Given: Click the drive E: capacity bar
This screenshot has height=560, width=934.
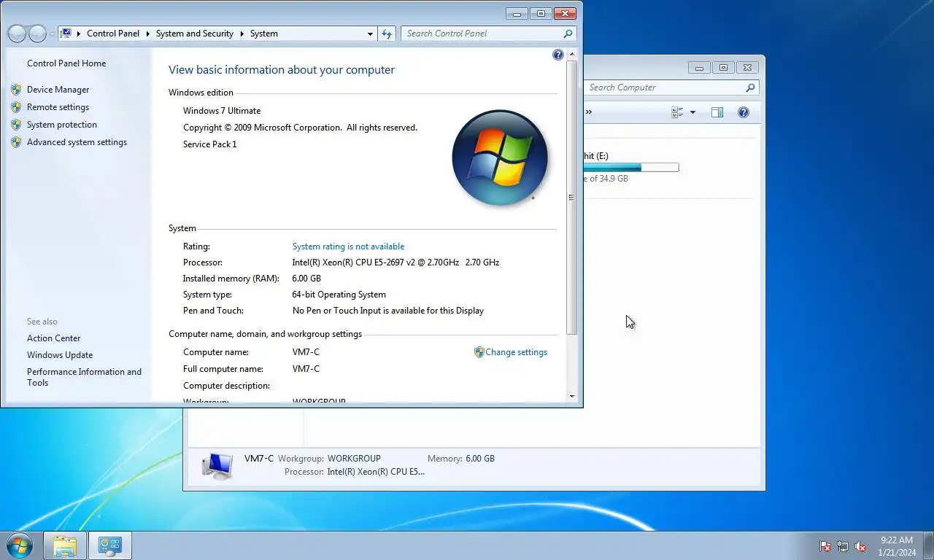Looking at the screenshot, I should click(630, 168).
